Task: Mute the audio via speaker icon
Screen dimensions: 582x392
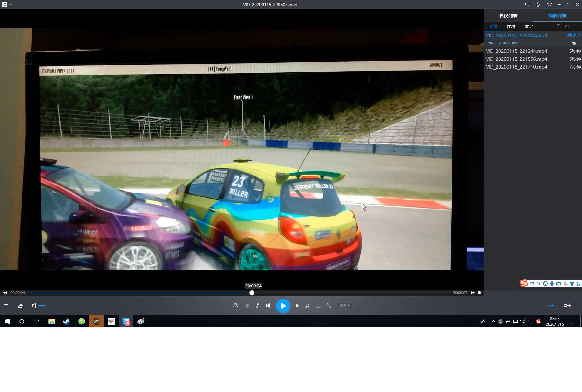Action: tap(34, 306)
